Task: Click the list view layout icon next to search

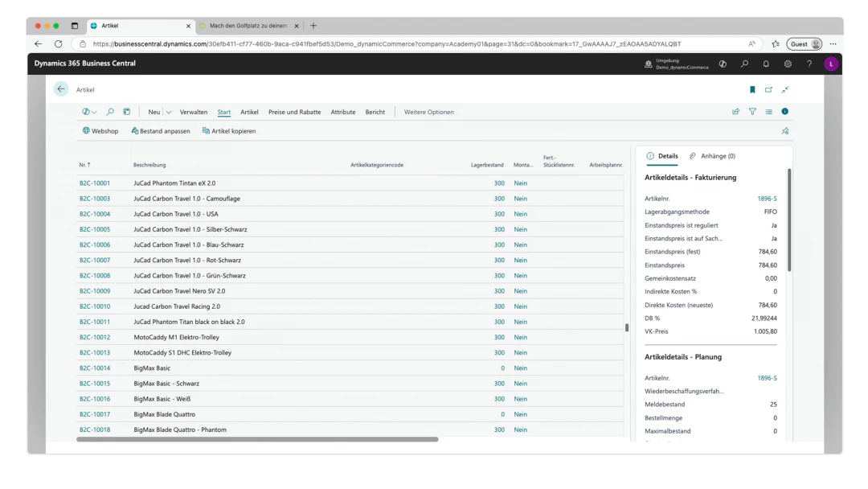Action: [x=127, y=112]
